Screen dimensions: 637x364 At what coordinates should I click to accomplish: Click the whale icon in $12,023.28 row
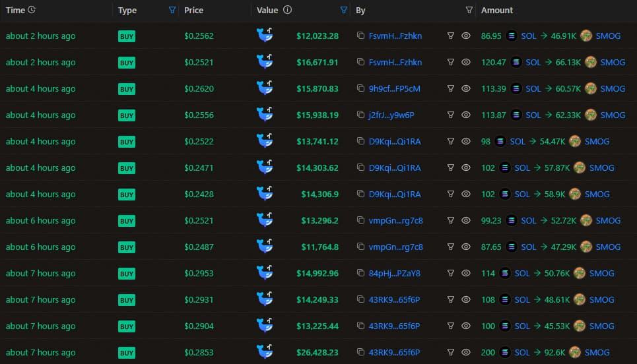pyautogui.click(x=265, y=36)
